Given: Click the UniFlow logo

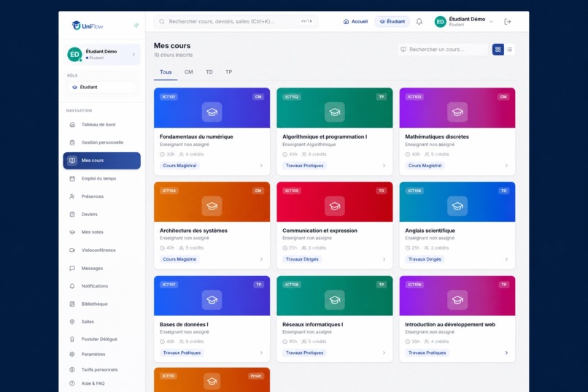Looking at the screenshot, I should (x=88, y=26).
